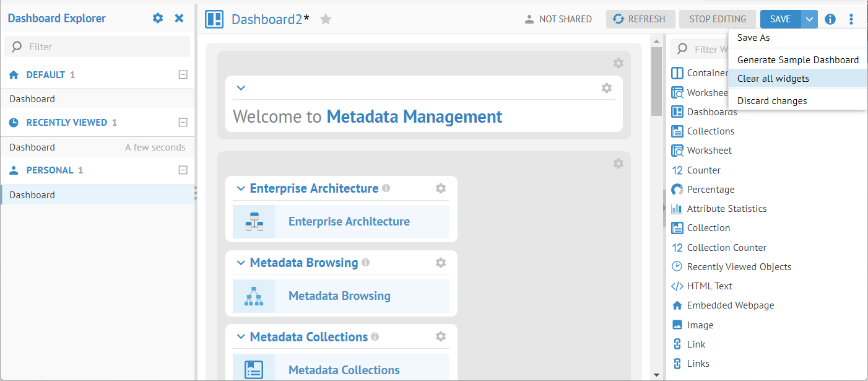
Task: Open settings gear for Enterprise Architecture widget
Action: click(x=441, y=188)
